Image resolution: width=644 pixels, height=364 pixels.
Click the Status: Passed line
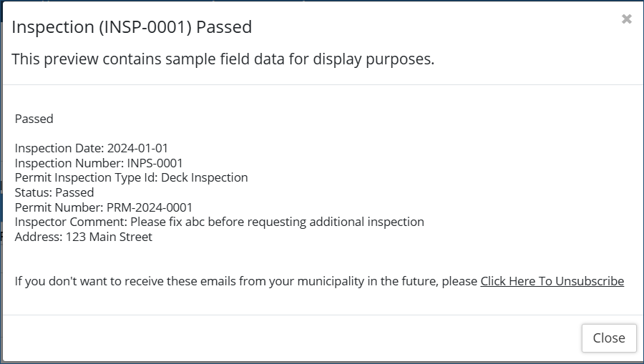54,192
